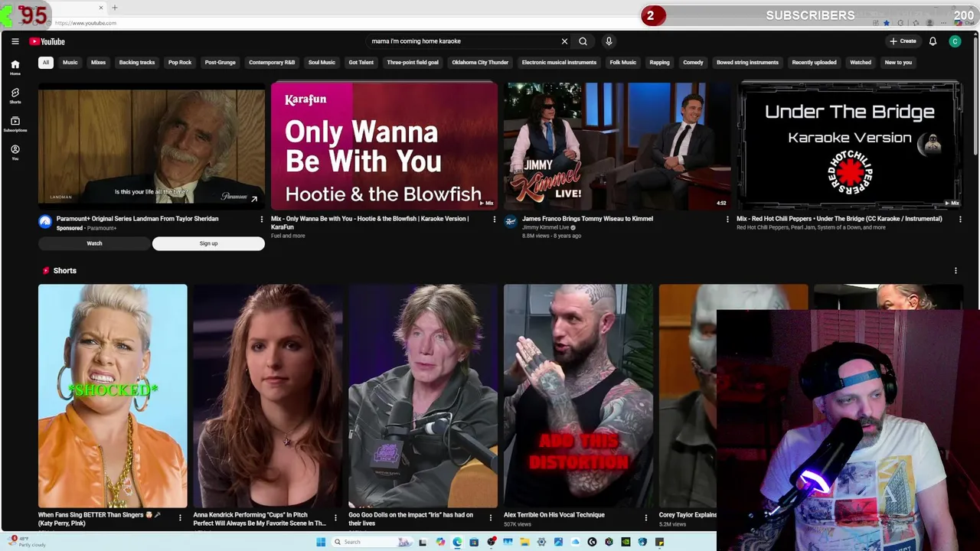This screenshot has height=551, width=980.
Task: Open options menu for the Landman ad
Action: [x=262, y=219]
